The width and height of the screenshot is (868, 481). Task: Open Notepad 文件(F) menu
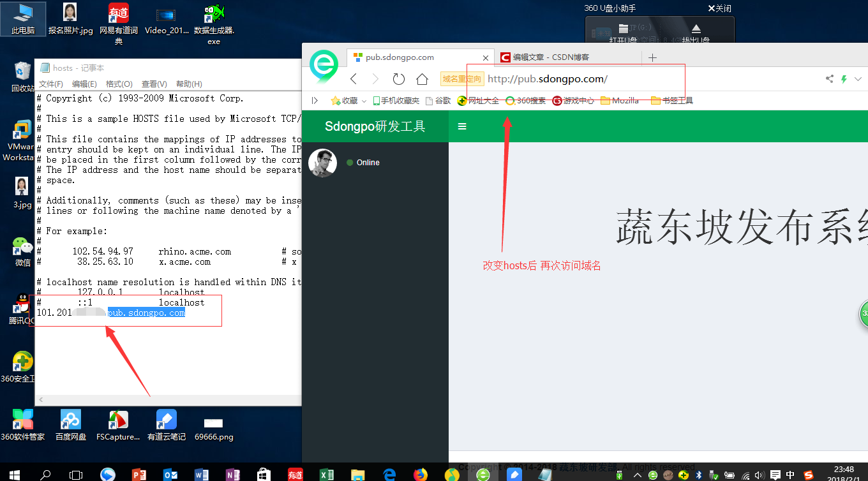[x=51, y=84]
